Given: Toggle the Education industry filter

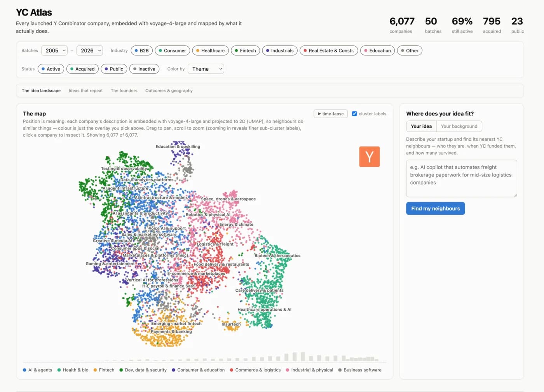Looking at the screenshot, I should click(x=378, y=51).
